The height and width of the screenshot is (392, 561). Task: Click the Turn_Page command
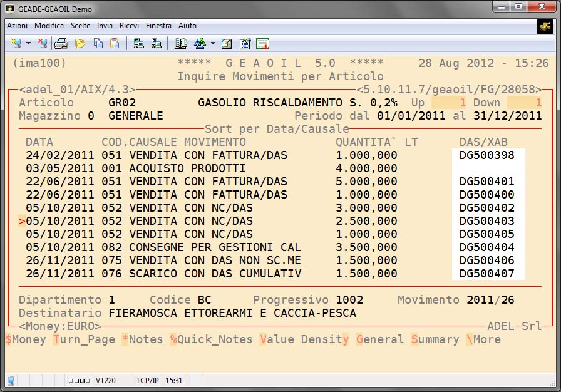coord(85,339)
